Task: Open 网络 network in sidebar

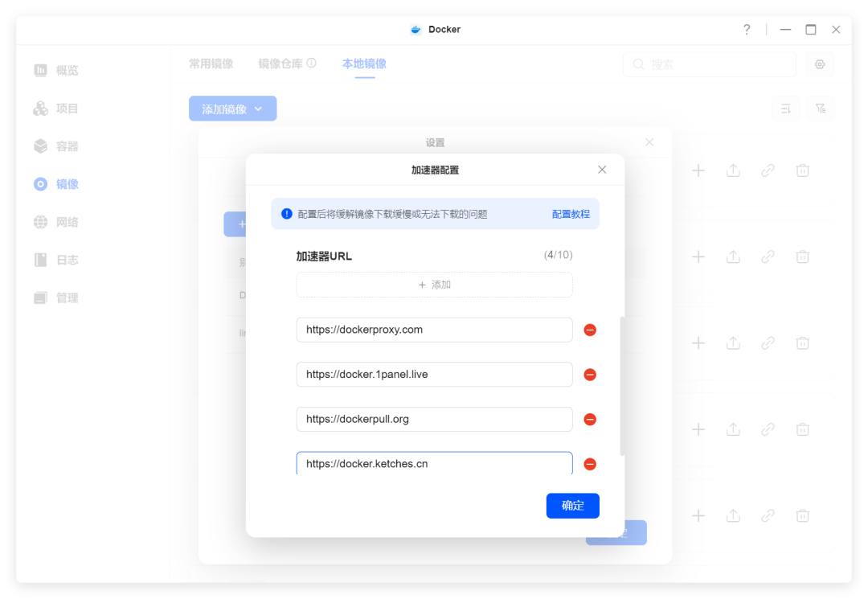Action: click(56, 222)
